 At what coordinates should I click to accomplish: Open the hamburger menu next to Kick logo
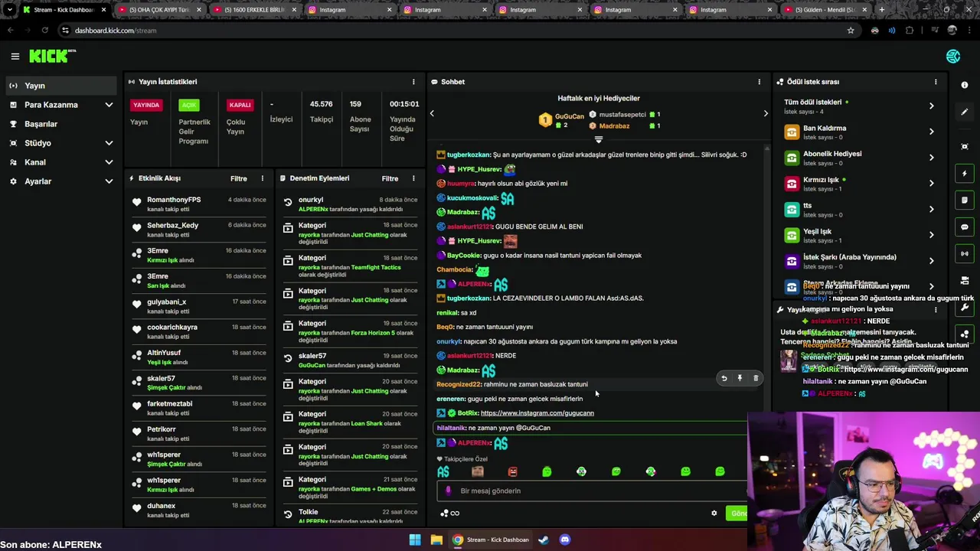click(15, 56)
